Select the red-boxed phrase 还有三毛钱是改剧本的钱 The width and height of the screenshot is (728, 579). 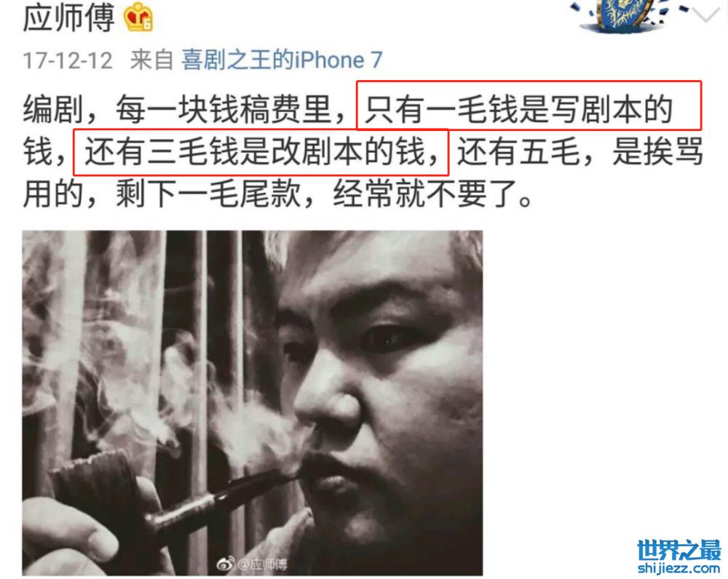(x=261, y=152)
